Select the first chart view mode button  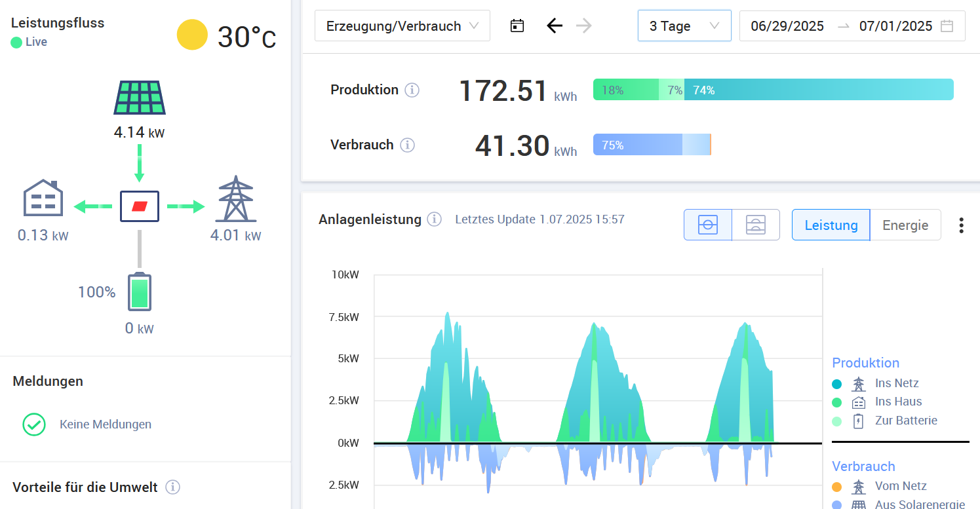click(x=707, y=225)
